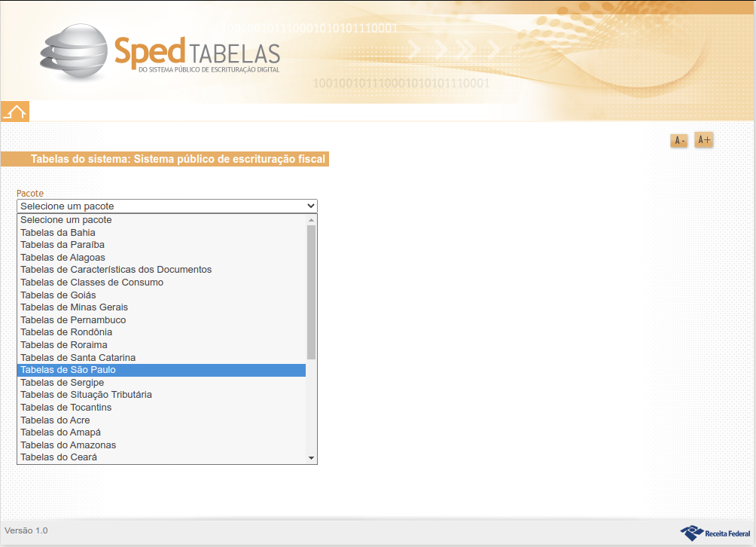Viewport: 756px width, 547px height.
Task: Pick Tabelas do Amazonas
Action: coord(162,445)
